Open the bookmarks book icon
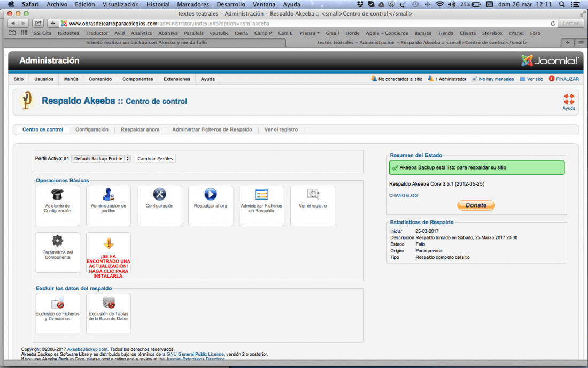The height and width of the screenshot is (368, 588). pos(12,33)
